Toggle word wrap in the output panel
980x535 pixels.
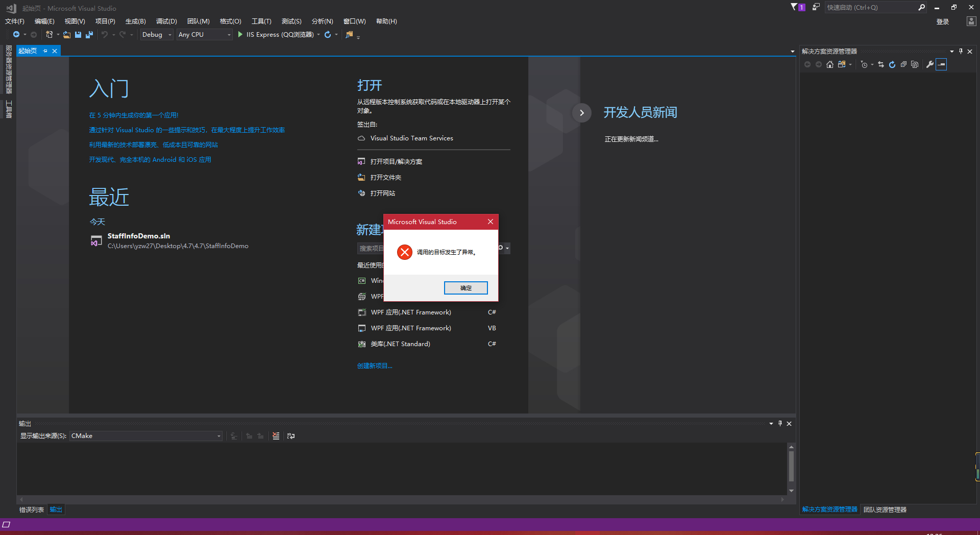(x=291, y=436)
